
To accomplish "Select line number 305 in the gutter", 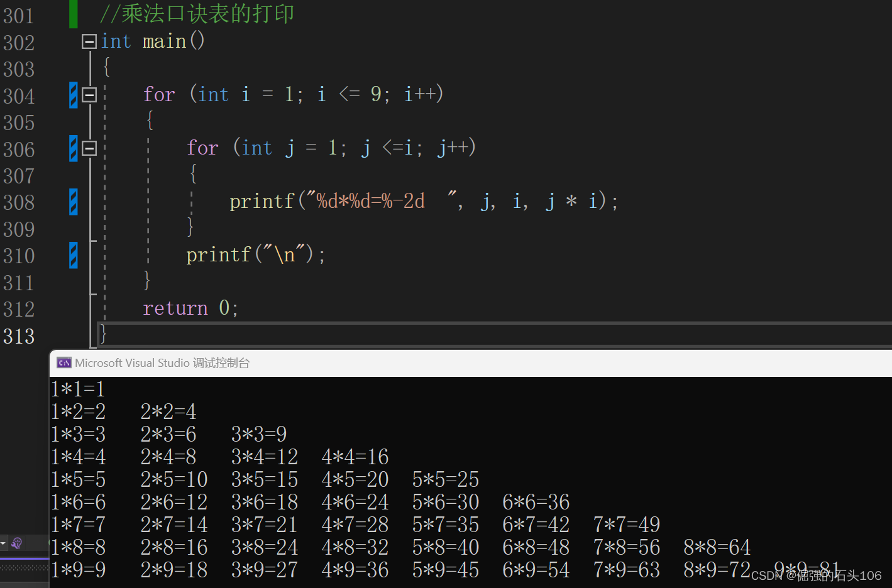I will pyautogui.click(x=19, y=122).
